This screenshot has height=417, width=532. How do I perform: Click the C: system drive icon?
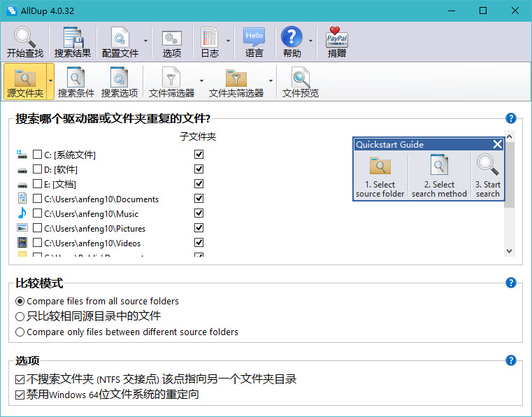point(22,155)
